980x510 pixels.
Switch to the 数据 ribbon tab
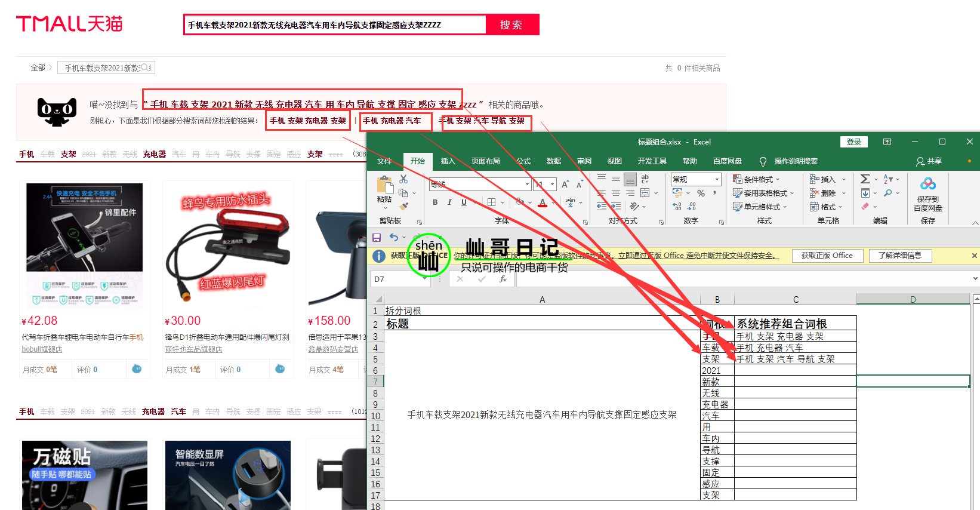tap(554, 161)
